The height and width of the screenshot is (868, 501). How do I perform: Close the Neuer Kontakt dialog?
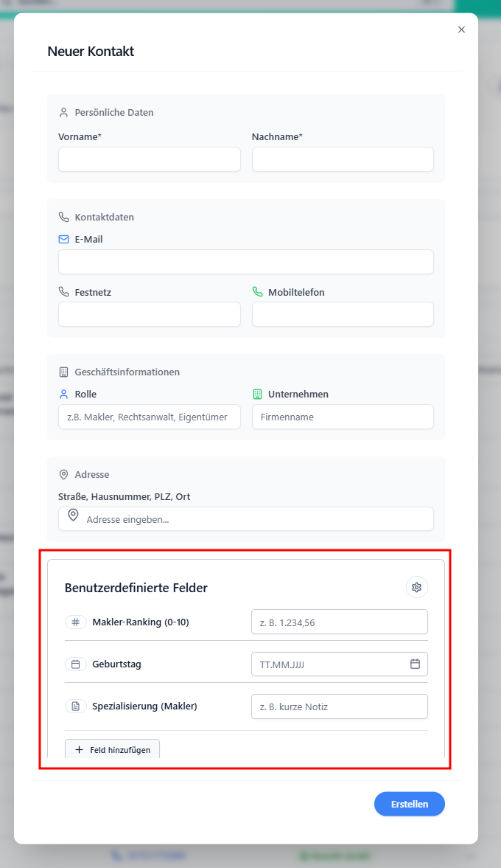(461, 29)
